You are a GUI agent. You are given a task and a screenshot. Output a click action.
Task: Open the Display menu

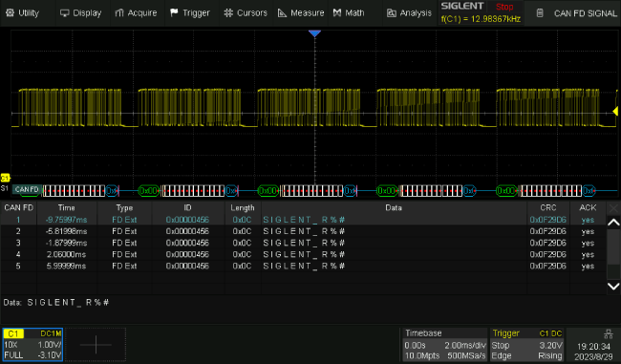click(81, 13)
